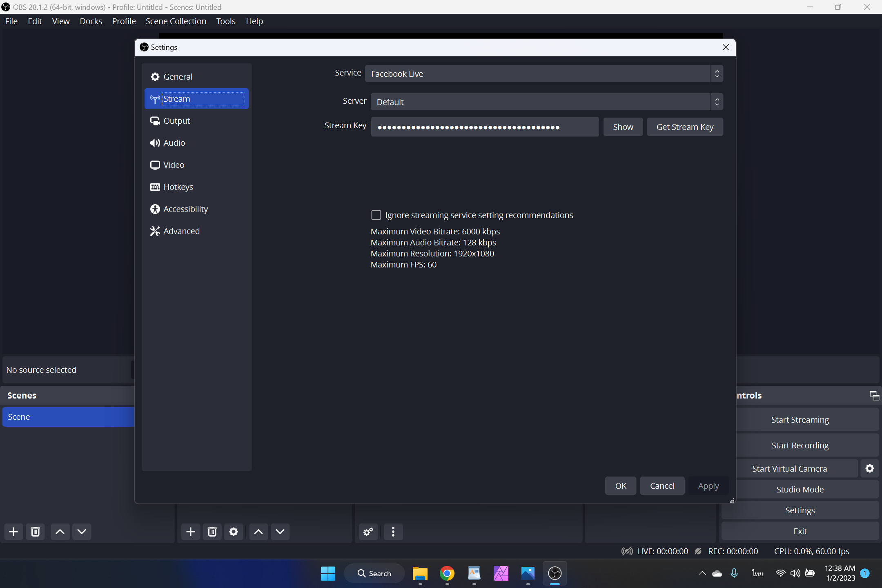The width and height of the screenshot is (882, 588).
Task: Open Google Chrome from taskbar
Action: click(447, 573)
